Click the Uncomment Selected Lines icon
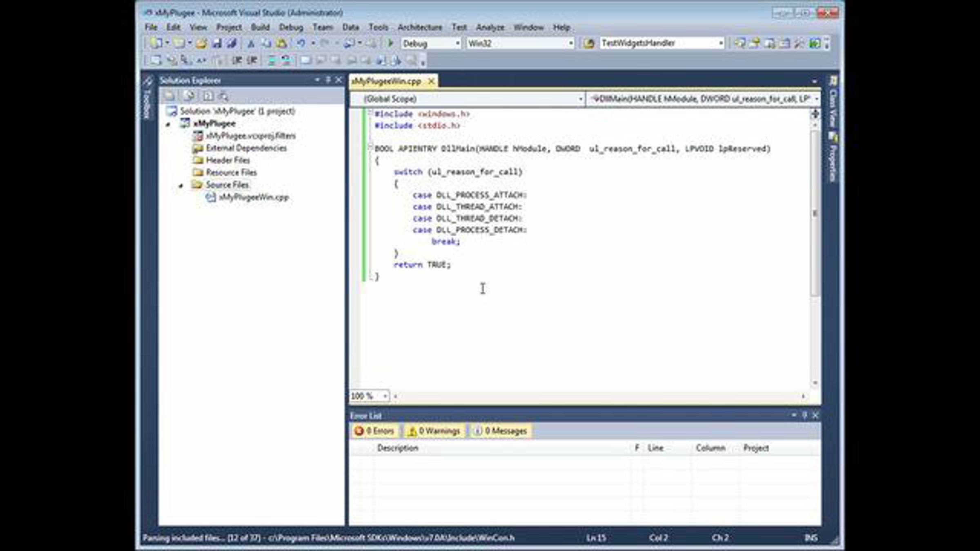Image resolution: width=980 pixels, height=551 pixels. pos(286,60)
